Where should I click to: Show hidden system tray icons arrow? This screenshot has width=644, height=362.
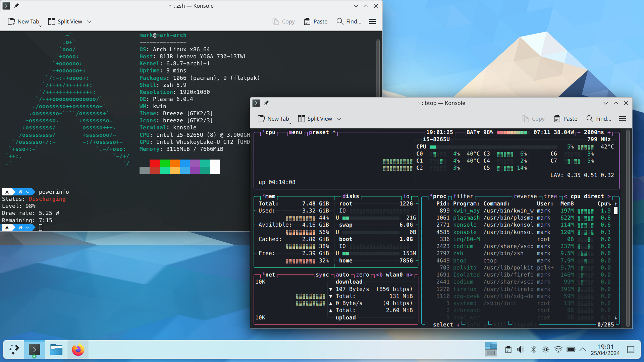[583, 350]
